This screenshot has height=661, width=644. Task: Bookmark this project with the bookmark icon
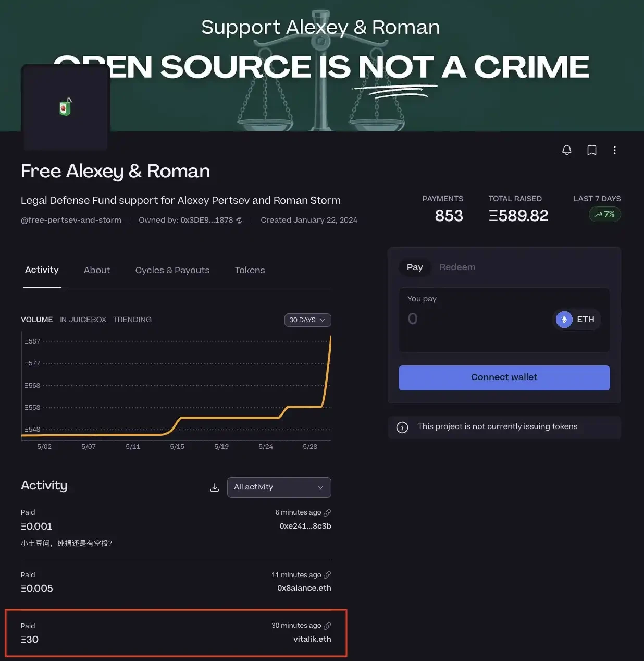click(x=592, y=150)
